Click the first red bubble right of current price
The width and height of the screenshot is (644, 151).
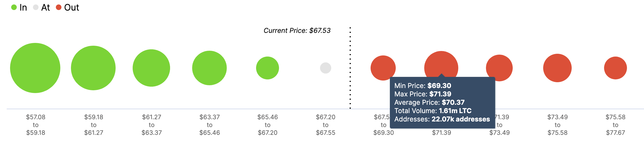pyautogui.click(x=383, y=68)
